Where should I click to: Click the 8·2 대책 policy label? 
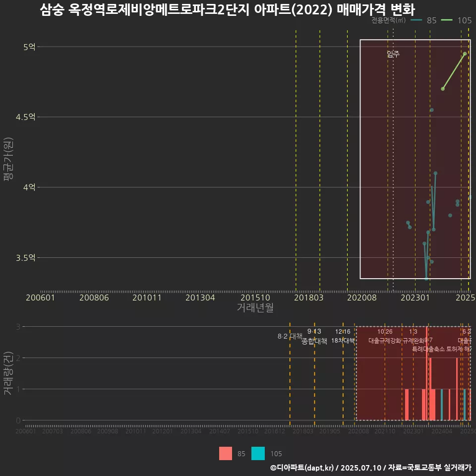click(290, 336)
